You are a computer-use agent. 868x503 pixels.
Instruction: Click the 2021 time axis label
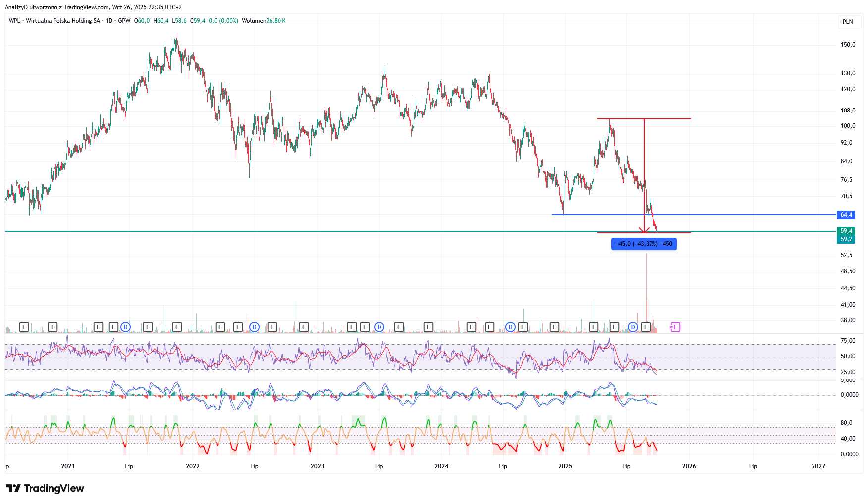68,466
